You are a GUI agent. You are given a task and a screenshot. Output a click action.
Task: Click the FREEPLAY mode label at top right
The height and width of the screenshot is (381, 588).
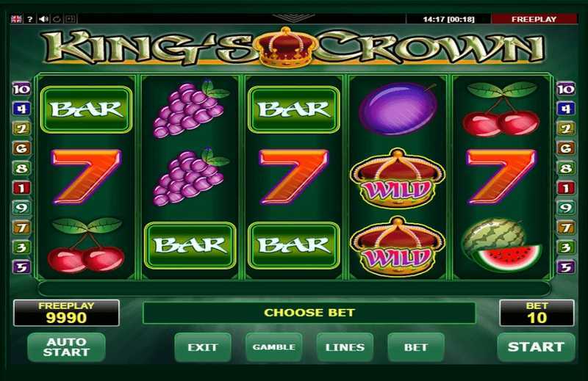(x=534, y=19)
